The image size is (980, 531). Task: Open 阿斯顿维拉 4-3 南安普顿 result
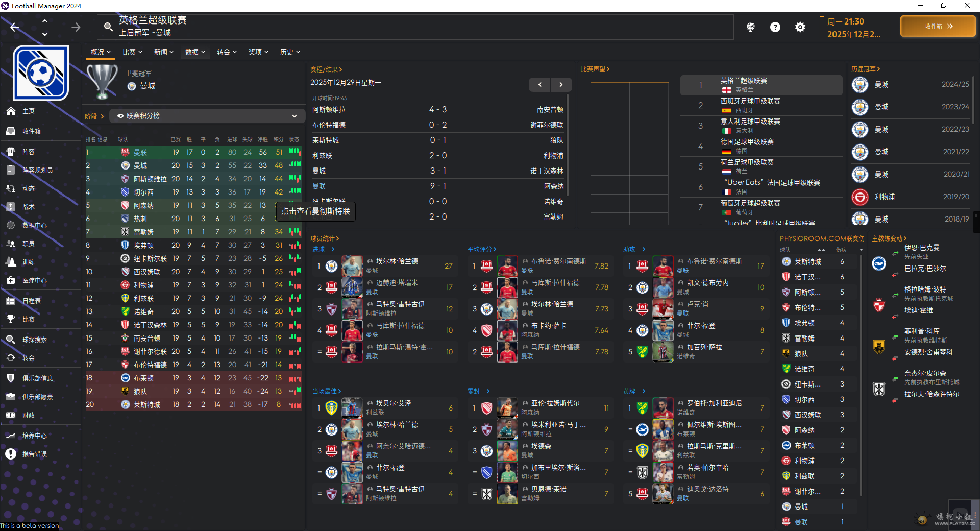click(438, 110)
